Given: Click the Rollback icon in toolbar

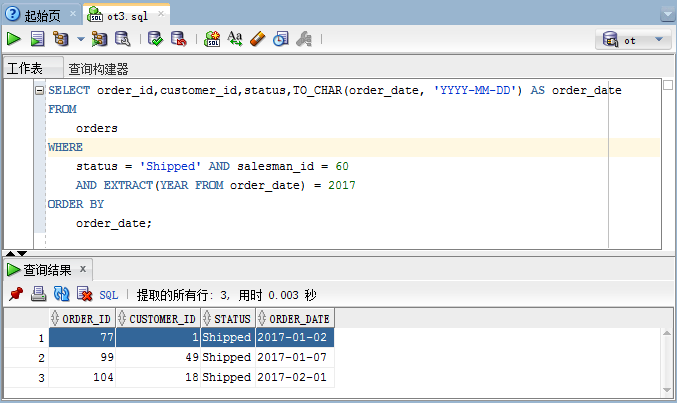Looking at the screenshot, I should [178, 39].
